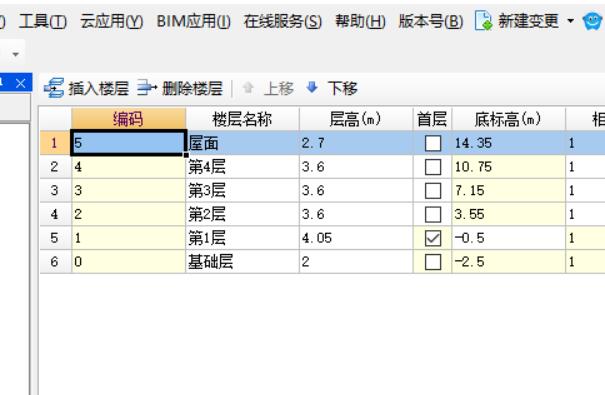This screenshot has height=395, width=605.
Task: Click the 底标高 cell showing 3.55
Action: coord(508,214)
